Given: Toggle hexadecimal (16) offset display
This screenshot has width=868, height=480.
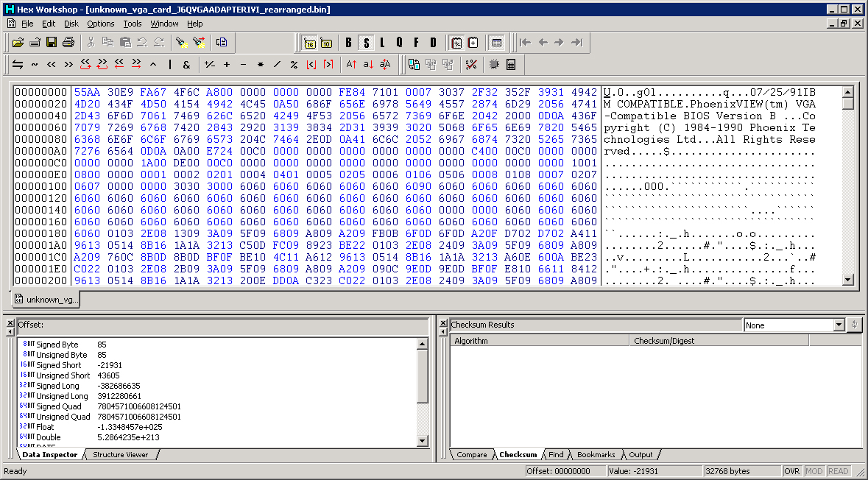Looking at the screenshot, I should pos(309,43).
